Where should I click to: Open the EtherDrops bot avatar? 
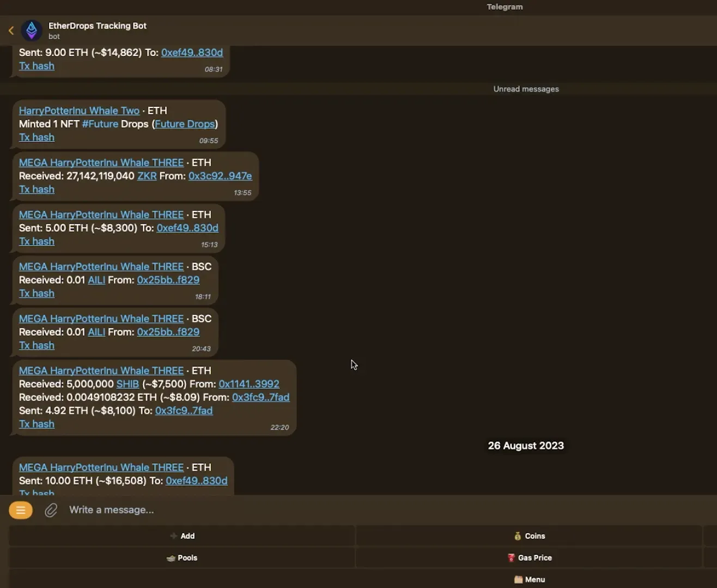(x=32, y=30)
